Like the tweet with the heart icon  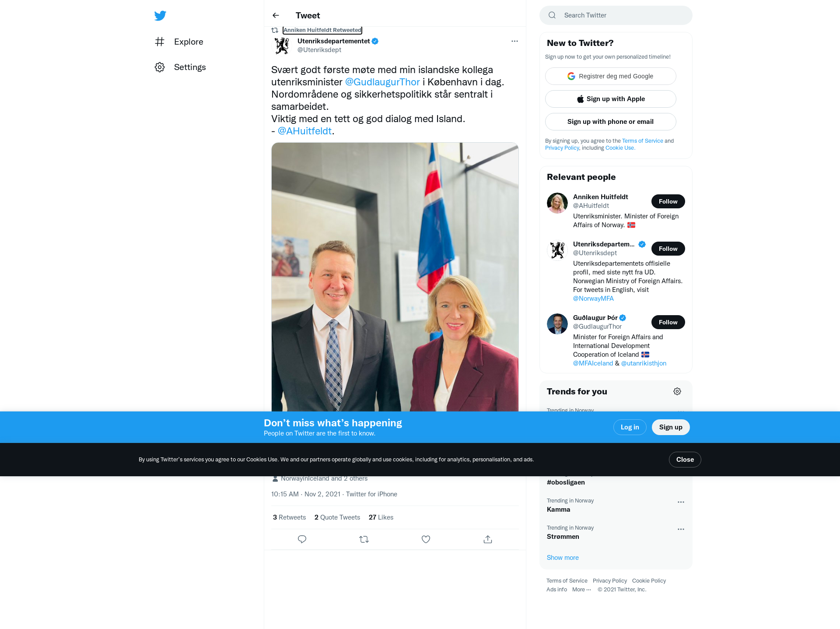[x=426, y=539]
